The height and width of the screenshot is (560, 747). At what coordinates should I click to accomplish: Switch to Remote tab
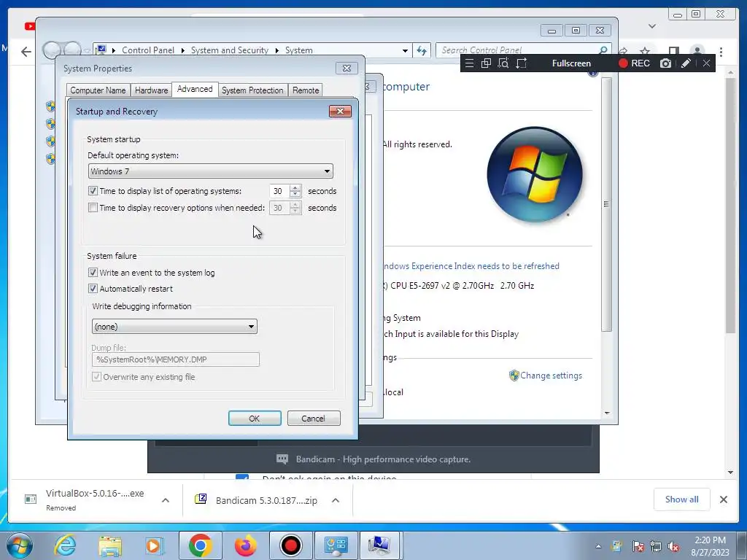point(306,90)
